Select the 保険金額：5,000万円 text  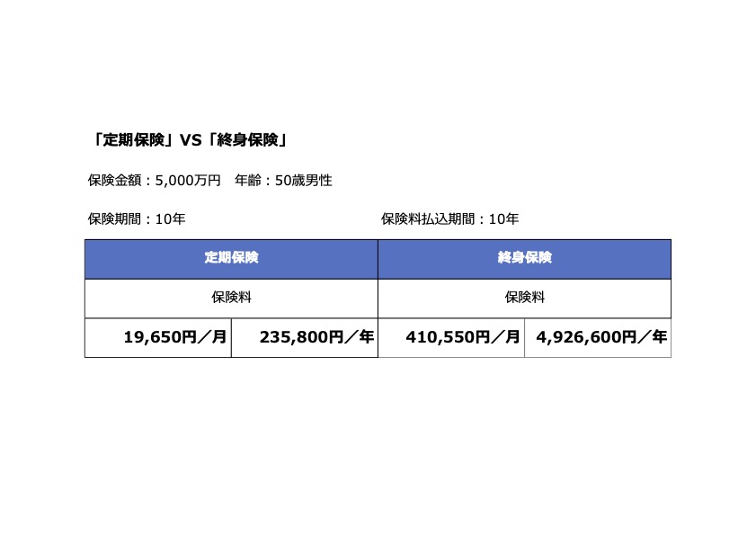(x=154, y=181)
